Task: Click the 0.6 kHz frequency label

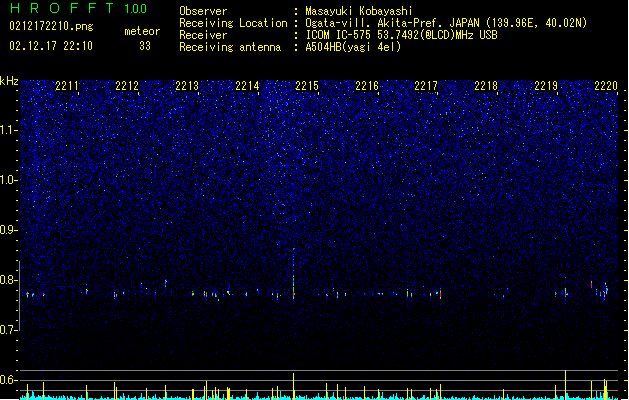Action: click(x=9, y=380)
